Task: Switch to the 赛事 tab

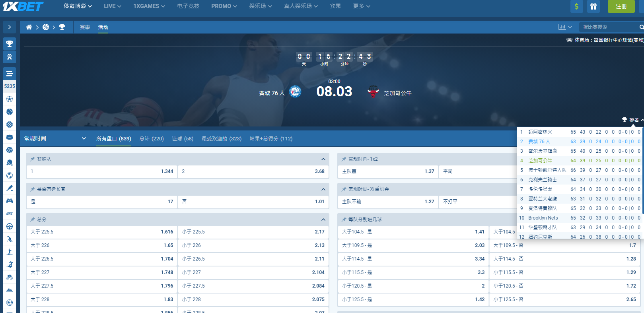Action: pyautogui.click(x=85, y=27)
